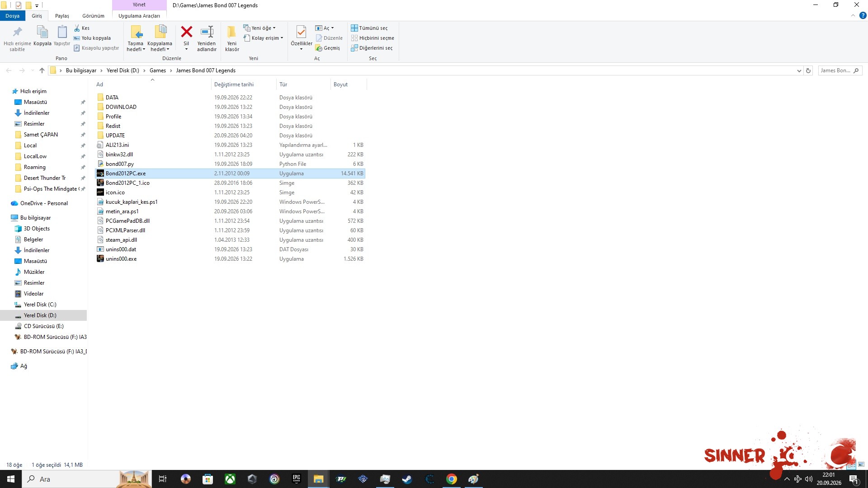
Task: Click the up-arrow navigation button
Action: [x=42, y=70]
